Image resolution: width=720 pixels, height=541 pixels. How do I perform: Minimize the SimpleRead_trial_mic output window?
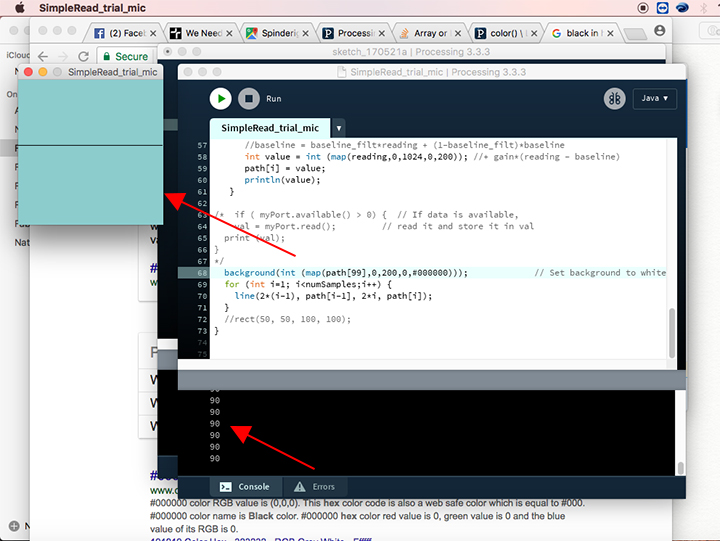tap(43, 72)
